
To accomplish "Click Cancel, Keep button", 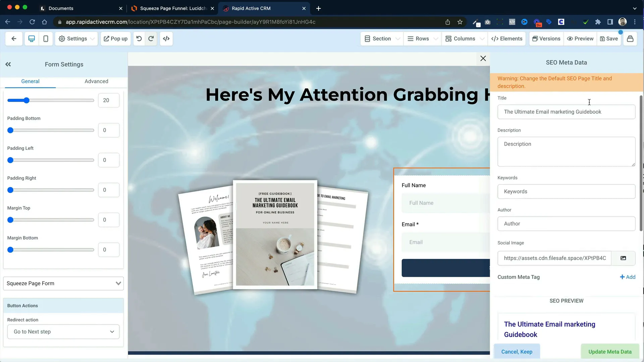I will point(517,352).
